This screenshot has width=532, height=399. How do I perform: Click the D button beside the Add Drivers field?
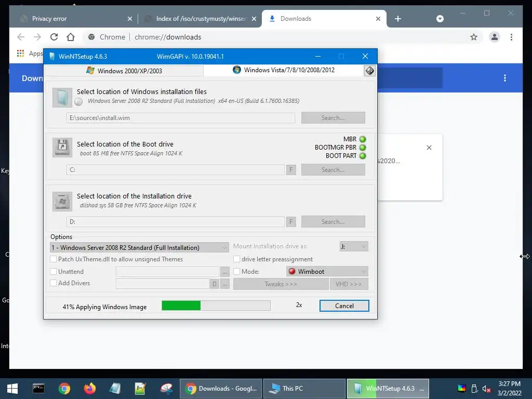[215, 284]
